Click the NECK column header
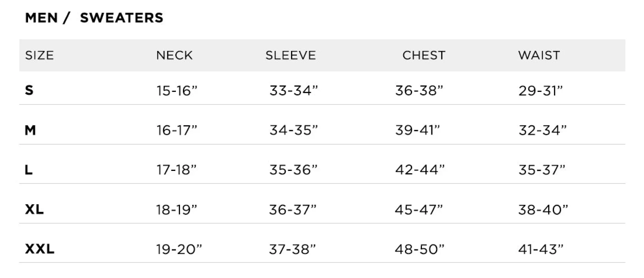Image resolution: width=644 pixels, height=278 pixels. click(174, 55)
